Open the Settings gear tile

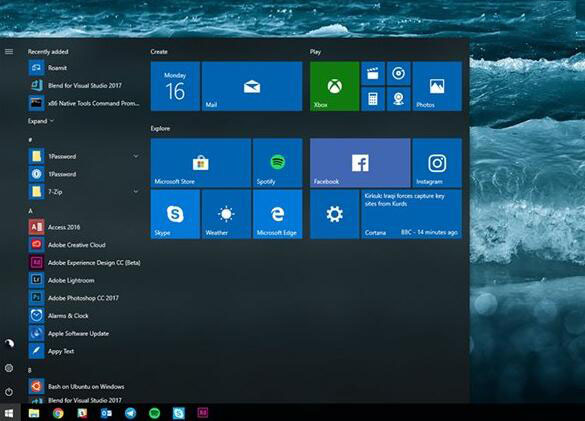(x=335, y=214)
